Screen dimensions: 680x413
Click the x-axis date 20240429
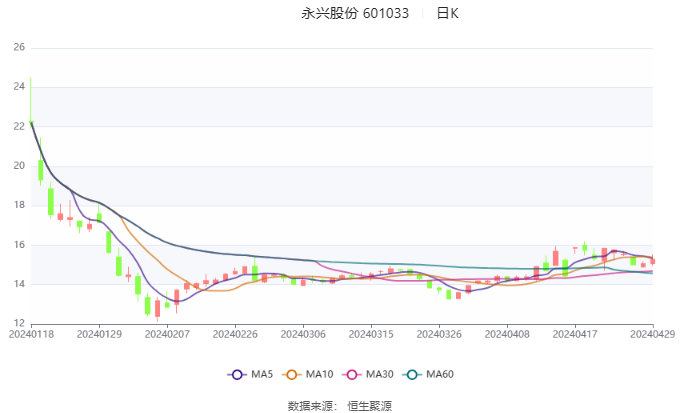click(x=653, y=334)
